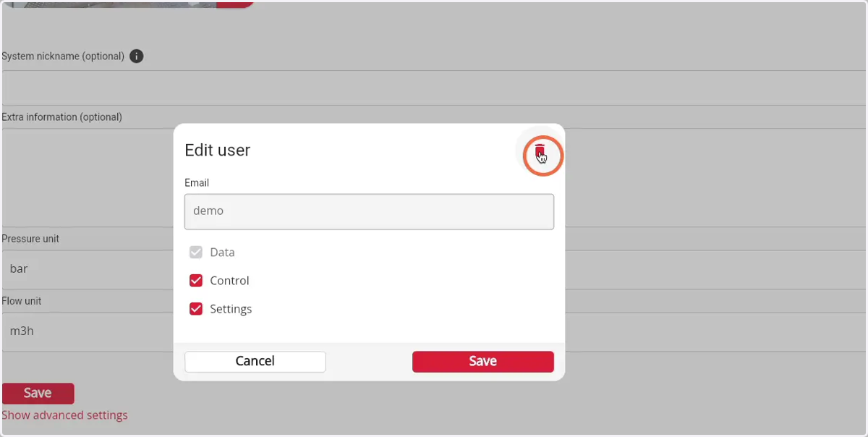Click the Data label text

coord(222,253)
